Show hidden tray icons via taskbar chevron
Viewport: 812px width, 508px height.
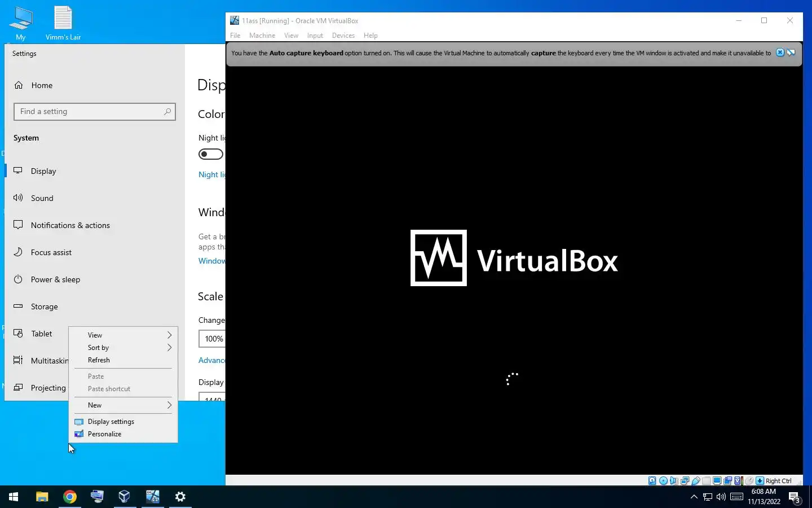tap(694, 497)
